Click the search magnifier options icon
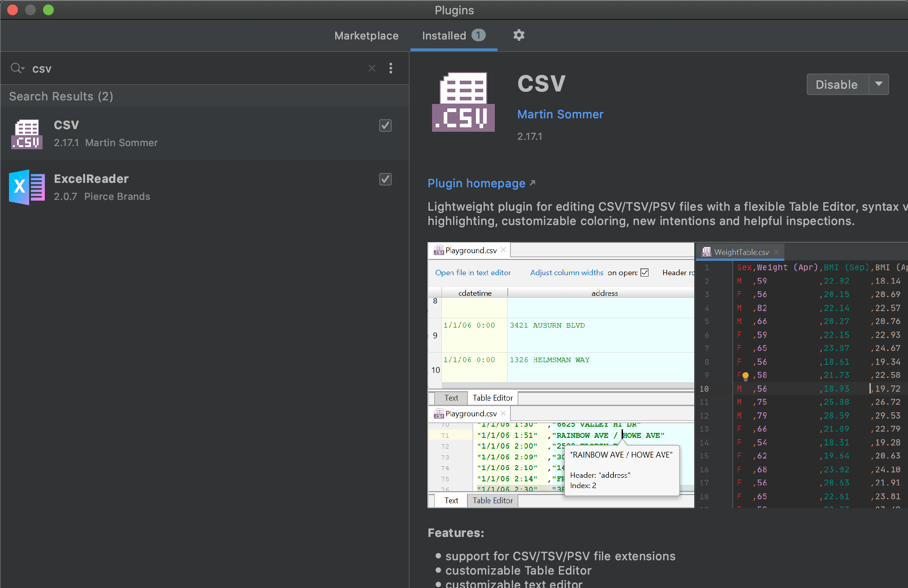908x588 pixels. 17,68
